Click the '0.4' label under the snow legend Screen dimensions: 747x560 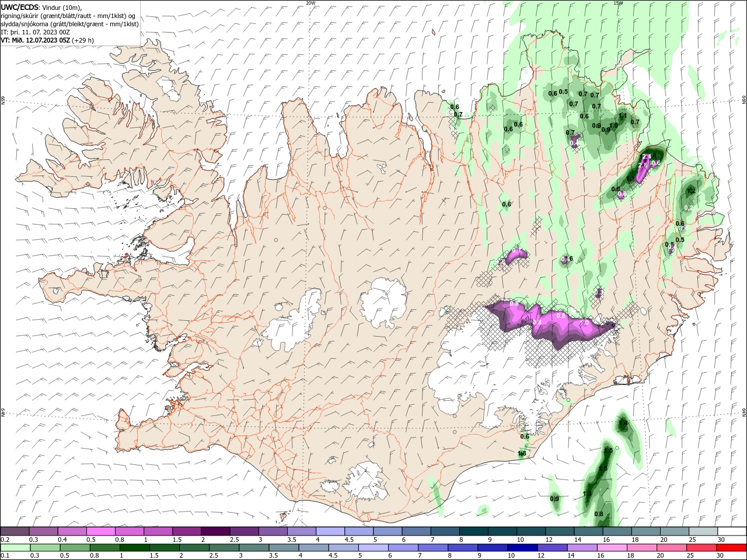click(x=62, y=540)
